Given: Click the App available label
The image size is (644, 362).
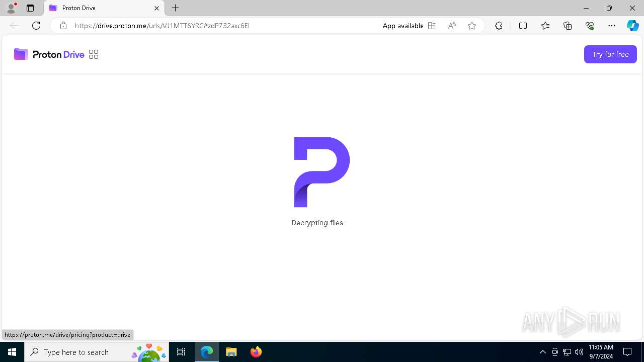Looking at the screenshot, I should [x=403, y=26].
